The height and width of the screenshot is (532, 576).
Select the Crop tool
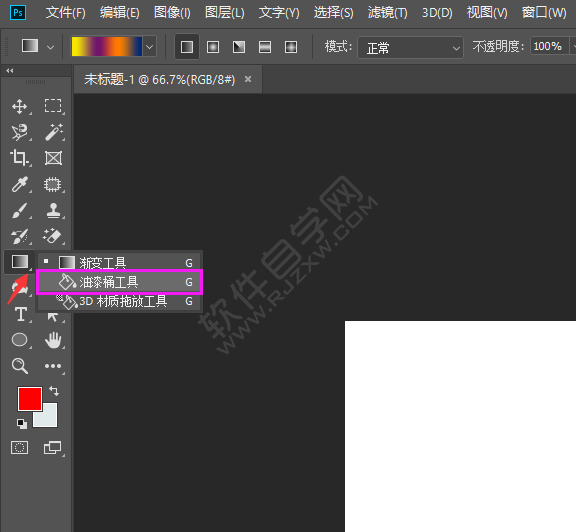(x=19, y=158)
